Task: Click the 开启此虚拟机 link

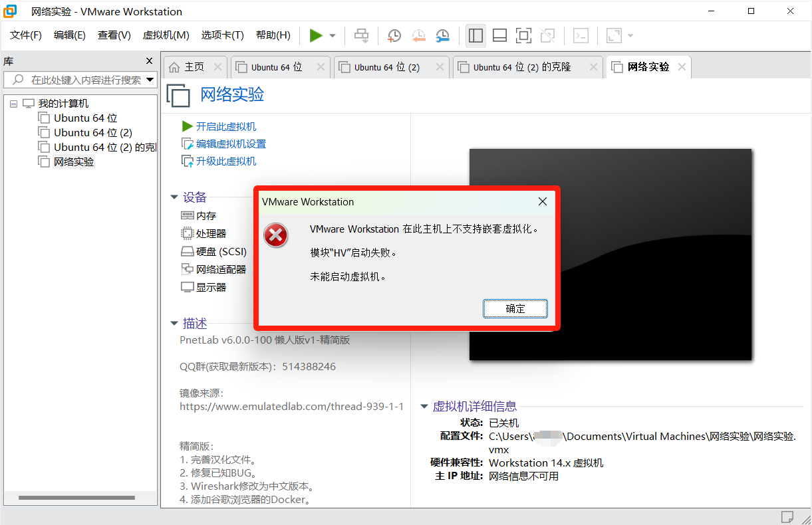Action: tap(225, 127)
